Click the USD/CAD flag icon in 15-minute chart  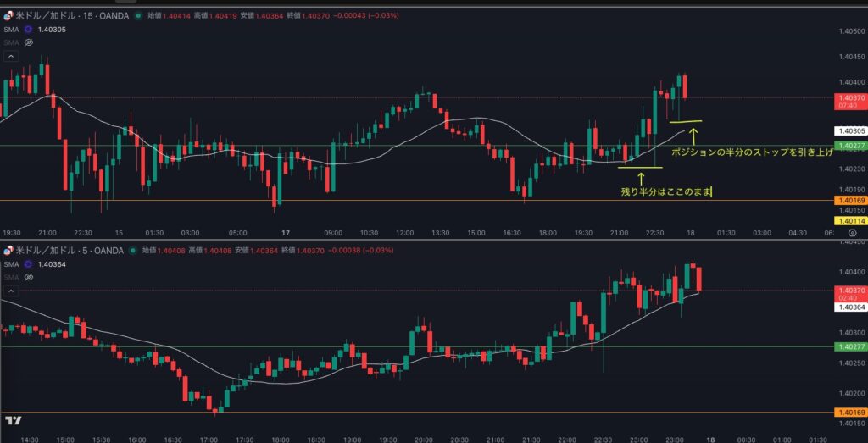[8, 15]
